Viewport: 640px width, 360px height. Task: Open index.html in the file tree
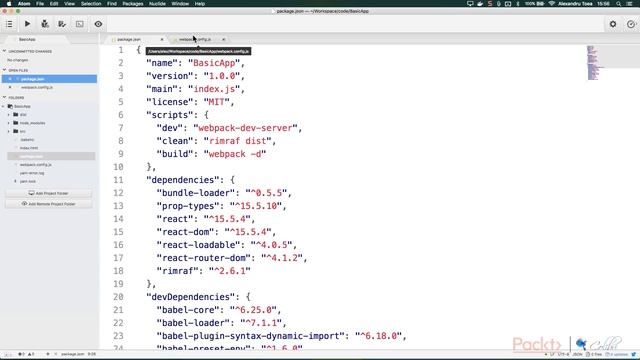[x=29, y=148]
